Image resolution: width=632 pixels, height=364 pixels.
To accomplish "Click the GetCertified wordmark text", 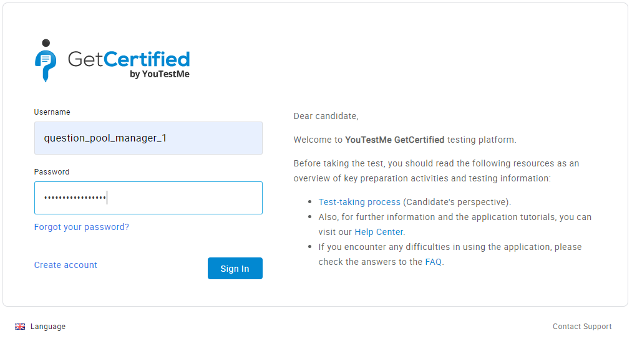I will tap(129, 59).
